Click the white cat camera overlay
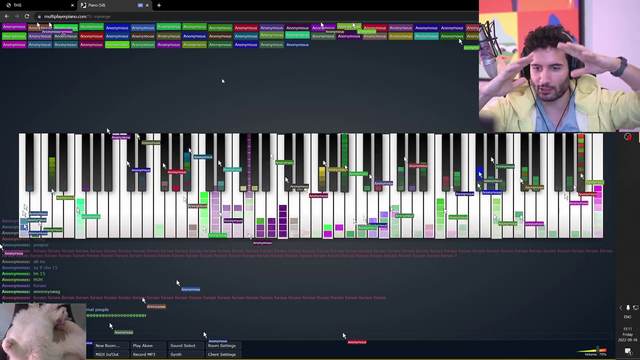The width and height of the screenshot is (640, 360). click(x=43, y=331)
